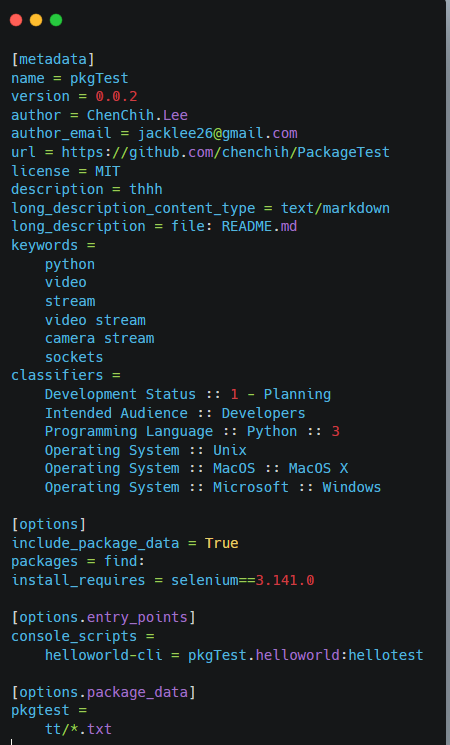This screenshot has height=745, width=450.
Task: Click the 'sockets' keyword entry
Action: point(74,357)
